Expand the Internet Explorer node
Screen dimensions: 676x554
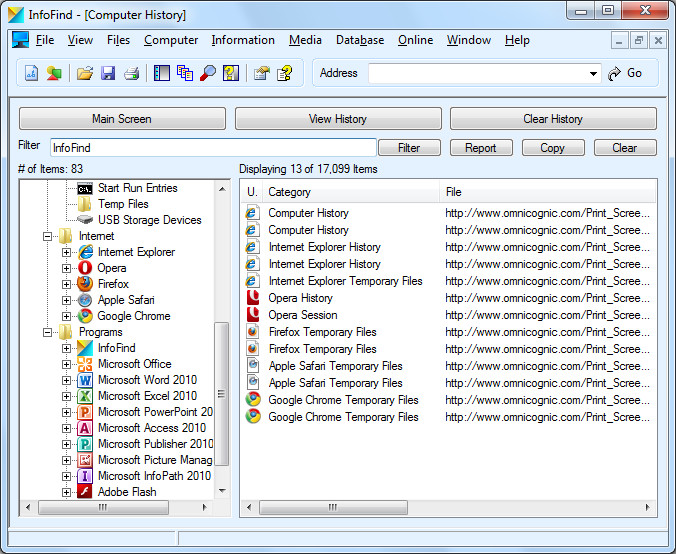coord(66,252)
